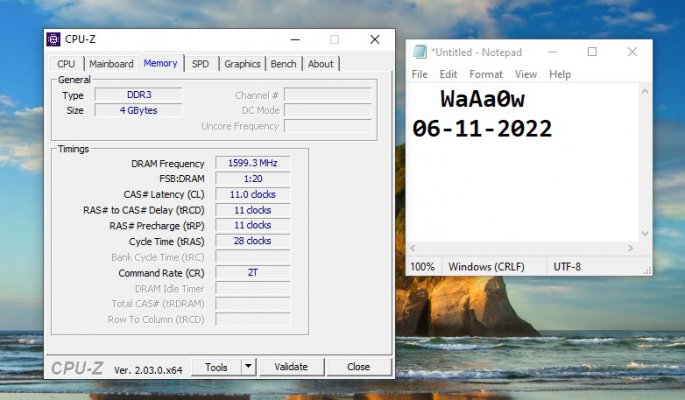The width and height of the screenshot is (685, 400).
Task: Click UTF-8 encoding in Notepad status bar
Action: pos(567,267)
